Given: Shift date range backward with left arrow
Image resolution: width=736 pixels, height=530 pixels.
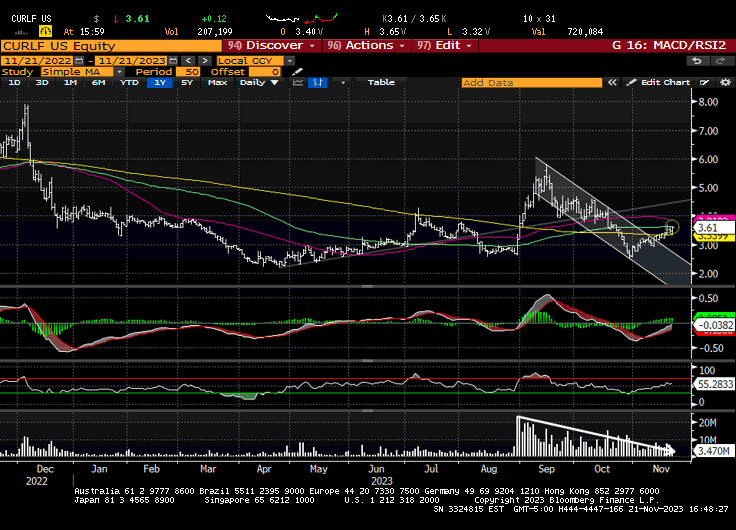Looking at the screenshot, I should pyautogui.click(x=188, y=61).
